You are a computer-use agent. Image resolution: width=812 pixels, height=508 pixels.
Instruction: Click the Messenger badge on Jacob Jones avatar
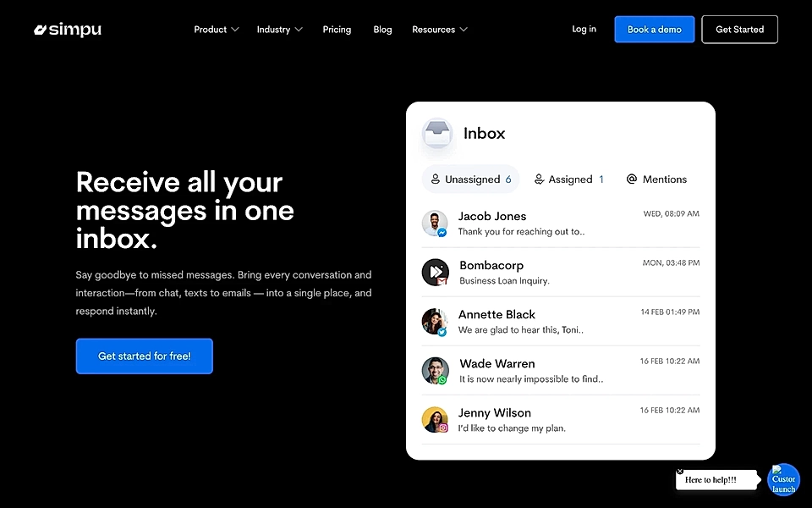click(444, 231)
